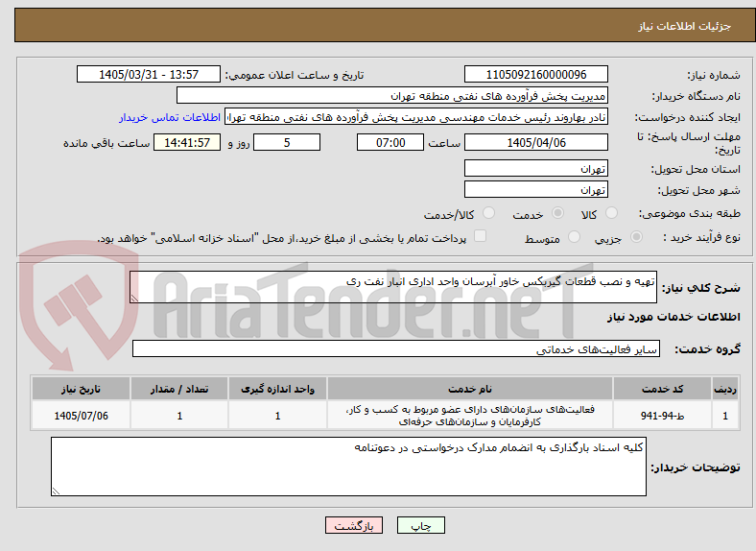
Task: Click the نام خدمت column header
Action: 469,389
